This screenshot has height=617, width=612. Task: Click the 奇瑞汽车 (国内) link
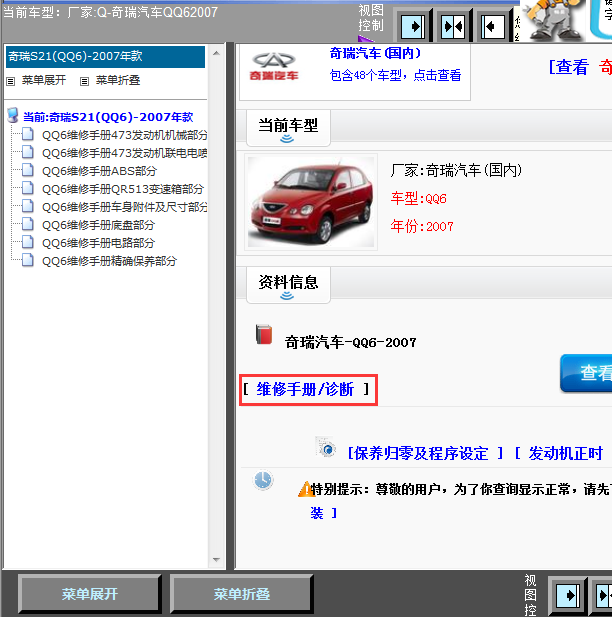click(x=375, y=53)
